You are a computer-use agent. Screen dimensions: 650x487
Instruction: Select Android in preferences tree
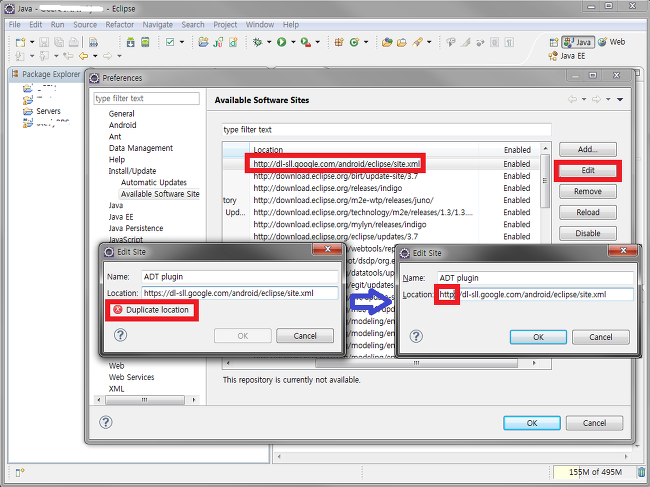122,125
